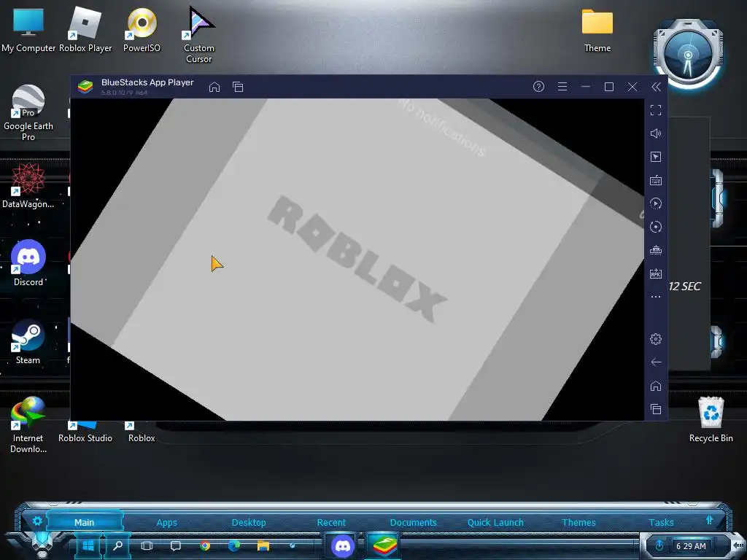Select Discord desktop shortcut

tap(28, 263)
